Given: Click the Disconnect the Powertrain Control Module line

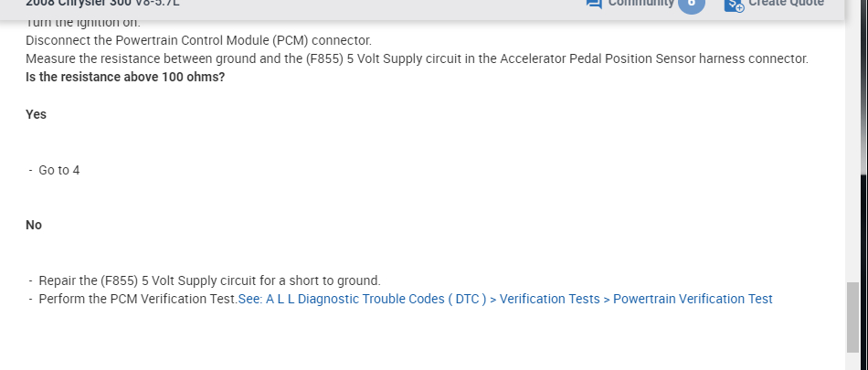Looking at the screenshot, I should 198,41.
